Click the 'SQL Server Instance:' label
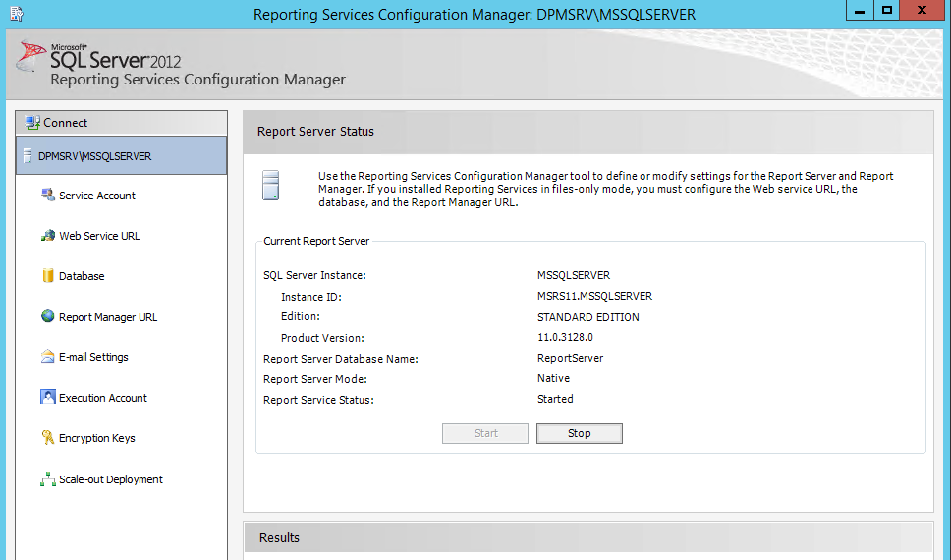The width and height of the screenshot is (951, 560). 314,275
